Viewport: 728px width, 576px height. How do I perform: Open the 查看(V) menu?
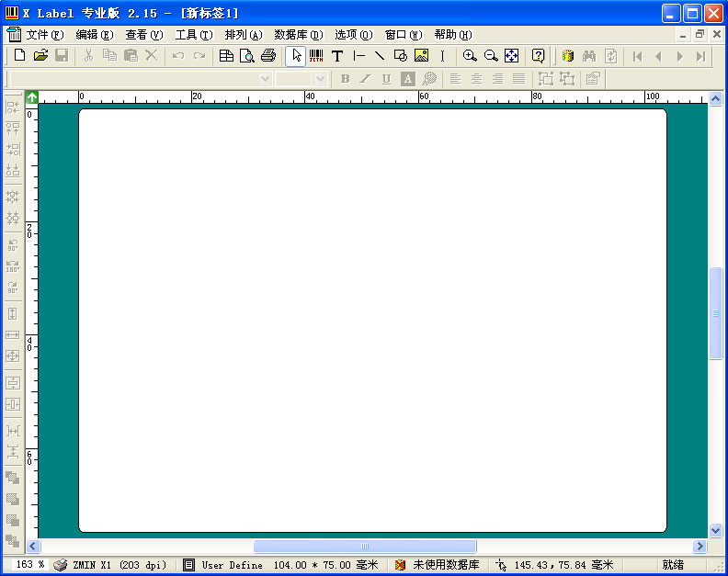coord(144,35)
